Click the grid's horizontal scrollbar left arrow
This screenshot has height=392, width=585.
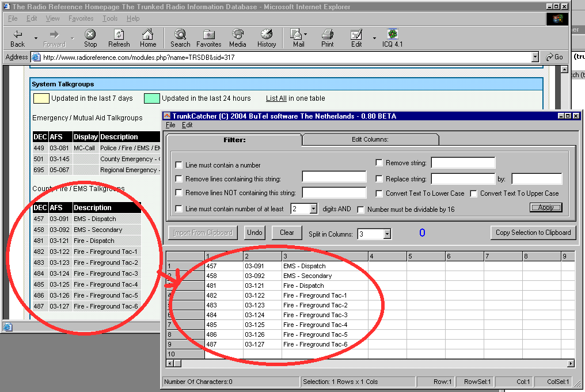click(170, 363)
